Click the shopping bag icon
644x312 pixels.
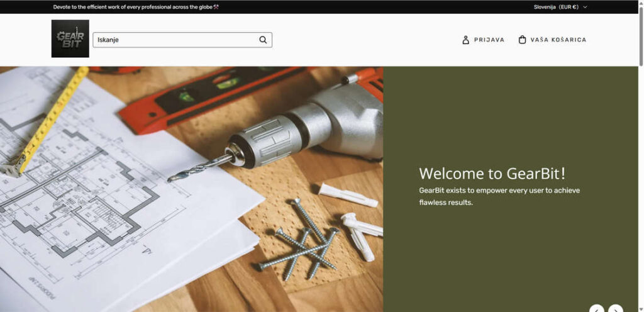click(x=522, y=40)
